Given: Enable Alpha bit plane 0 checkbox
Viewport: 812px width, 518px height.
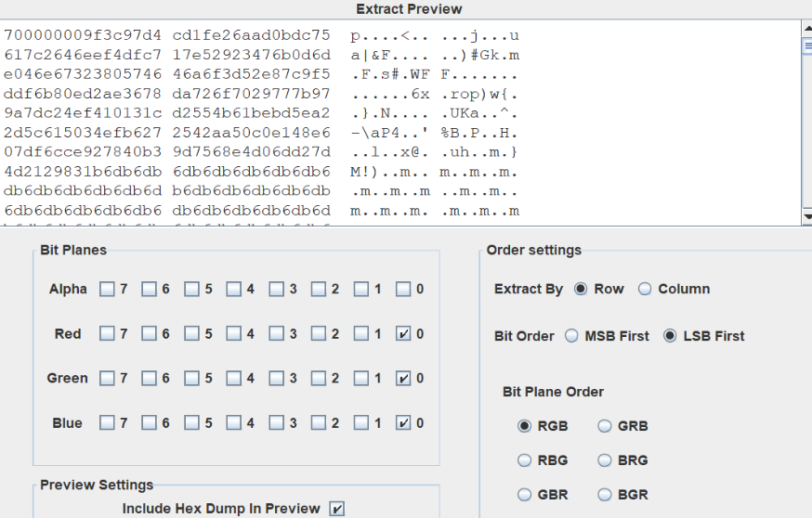Looking at the screenshot, I should point(403,289).
